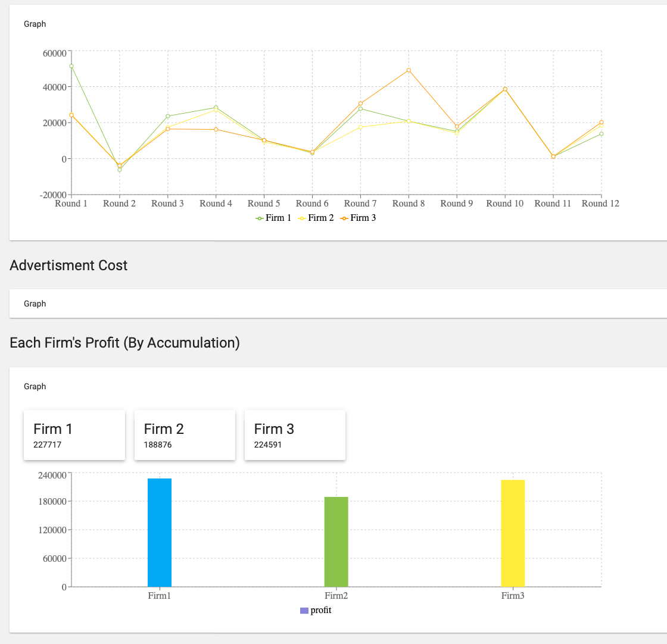Click the "Firm2" label under the green bar
This screenshot has width=667, height=644.
pyautogui.click(x=336, y=596)
